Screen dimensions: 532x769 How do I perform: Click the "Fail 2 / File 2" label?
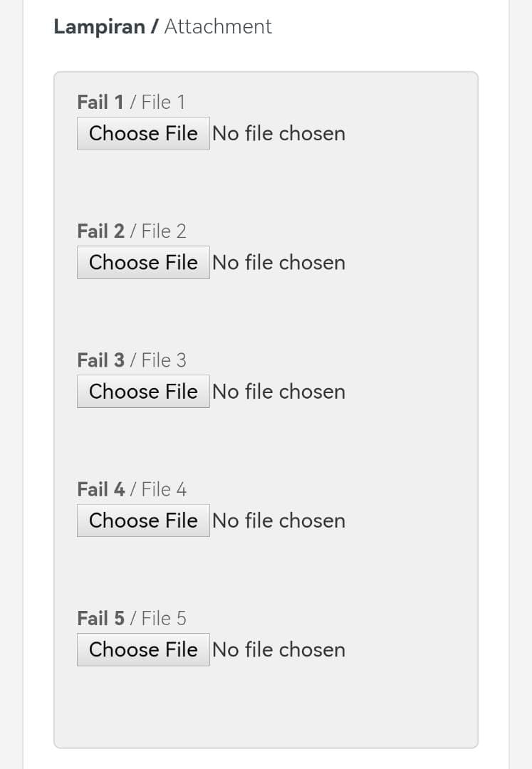click(x=132, y=231)
